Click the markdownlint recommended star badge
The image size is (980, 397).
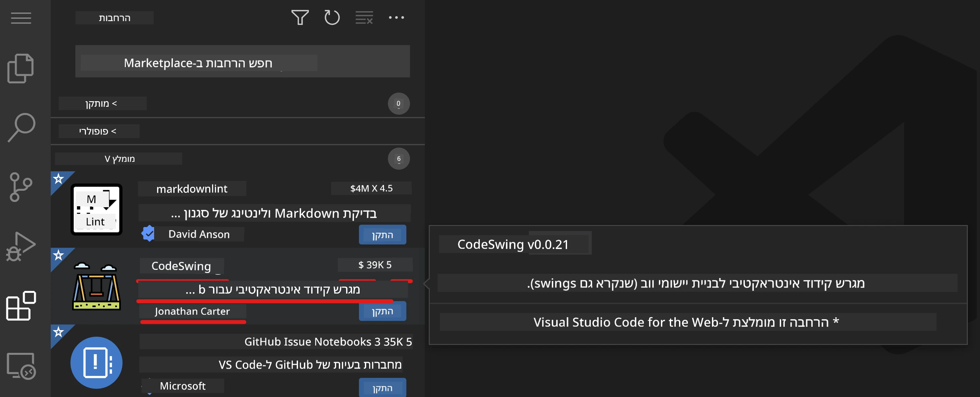pyautogui.click(x=59, y=179)
